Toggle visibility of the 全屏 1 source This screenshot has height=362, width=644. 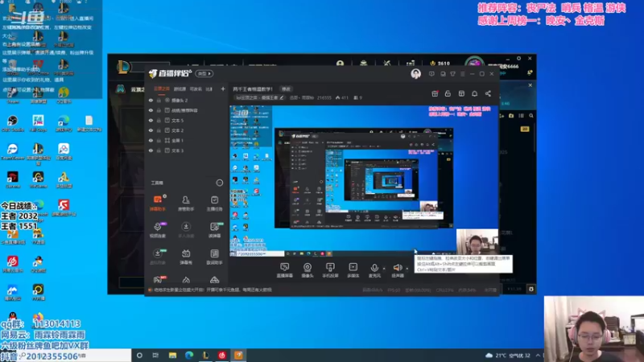tap(151, 140)
